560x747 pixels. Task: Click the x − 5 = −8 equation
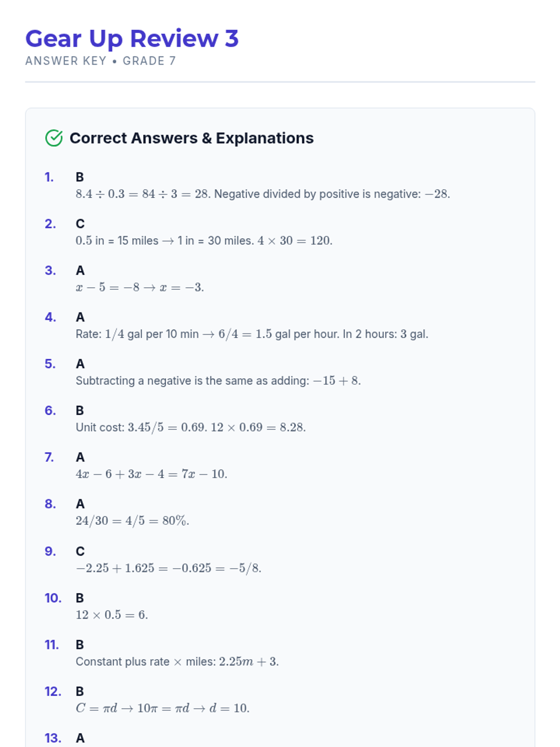[x=140, y=288]
